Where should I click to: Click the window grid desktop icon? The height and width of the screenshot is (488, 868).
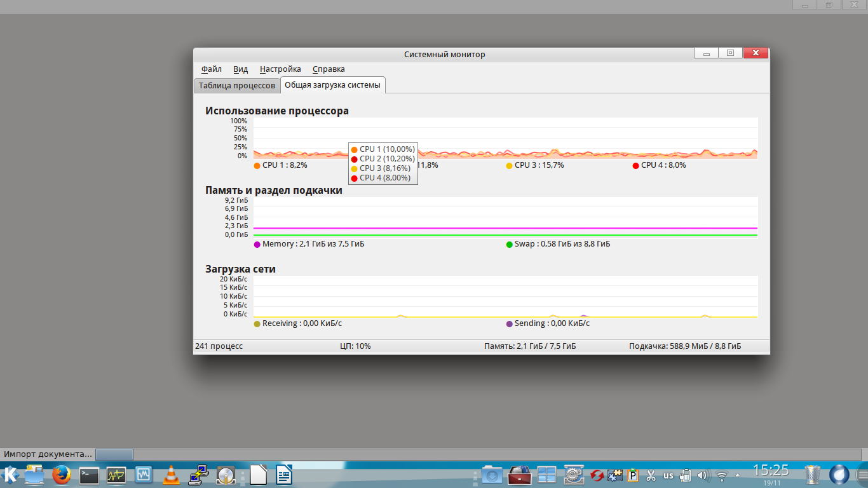pyautogui.click(x=546, y=474)
